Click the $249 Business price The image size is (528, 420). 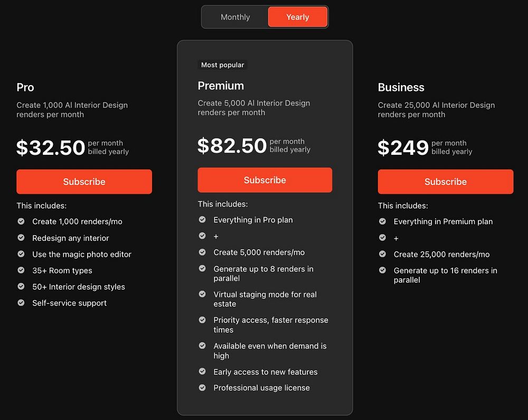coord(403,147)
